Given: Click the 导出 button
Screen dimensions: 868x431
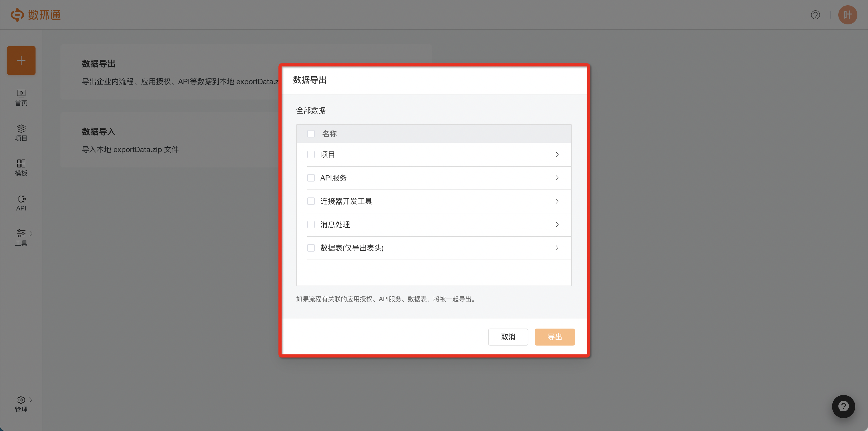Looking at the screenshot, I should [x=554, y=337].
